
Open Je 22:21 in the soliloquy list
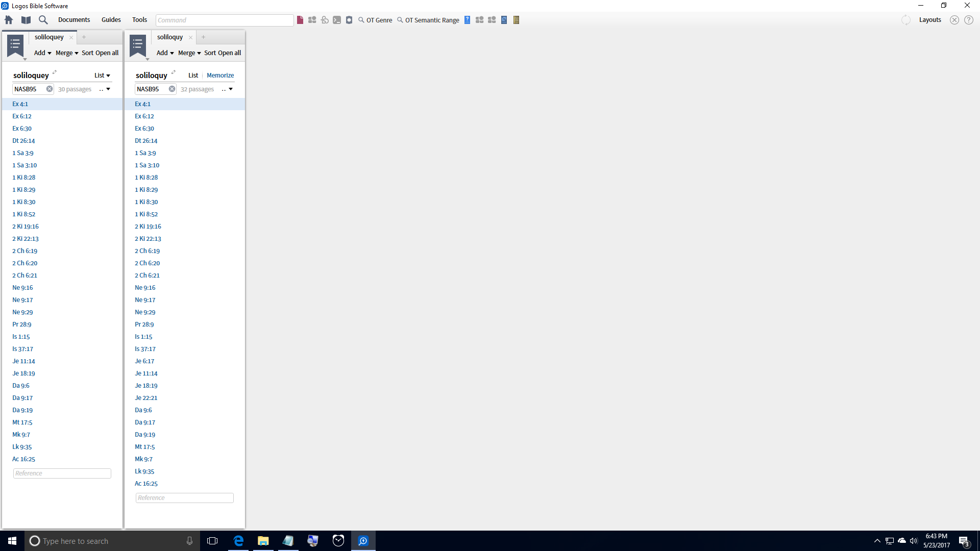[146, 398]
